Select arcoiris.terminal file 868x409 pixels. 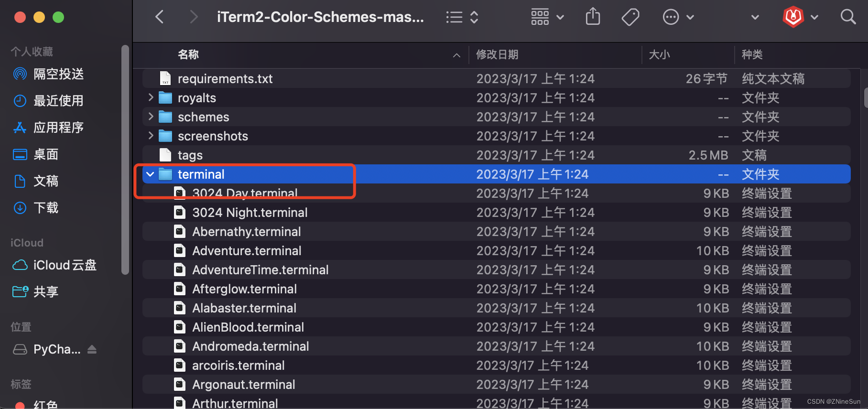click(496, 365)
